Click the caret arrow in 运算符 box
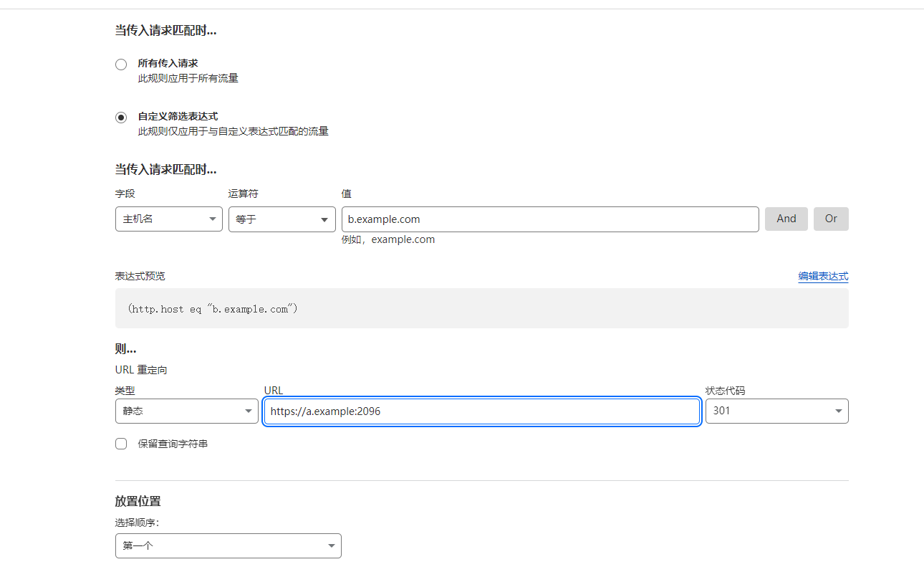The height and width of the screenshot is (572, 924). [x=324, y=219]
